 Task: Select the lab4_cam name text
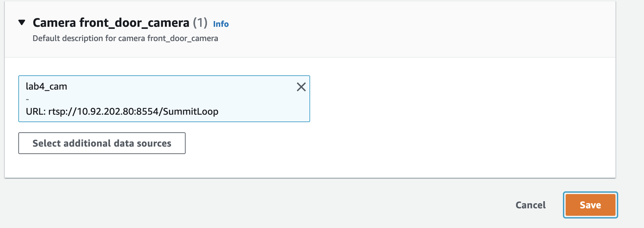[46, 87]
